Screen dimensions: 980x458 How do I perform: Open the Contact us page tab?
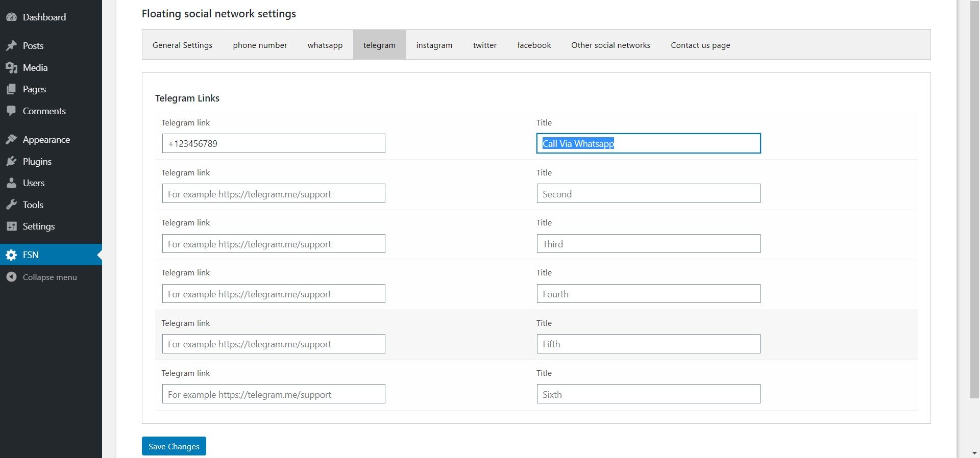700,45
